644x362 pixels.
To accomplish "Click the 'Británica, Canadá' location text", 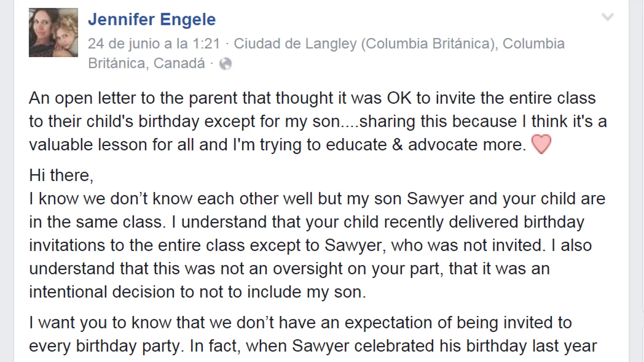I will 146,63.
